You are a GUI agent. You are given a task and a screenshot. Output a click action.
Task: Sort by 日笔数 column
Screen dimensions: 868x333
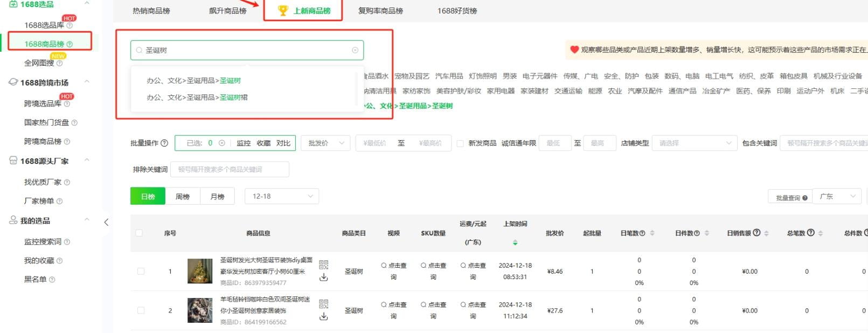(652, 233)
